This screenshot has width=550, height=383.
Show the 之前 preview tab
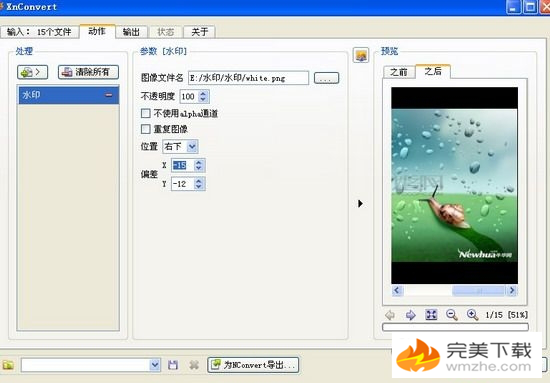[399, 72]
